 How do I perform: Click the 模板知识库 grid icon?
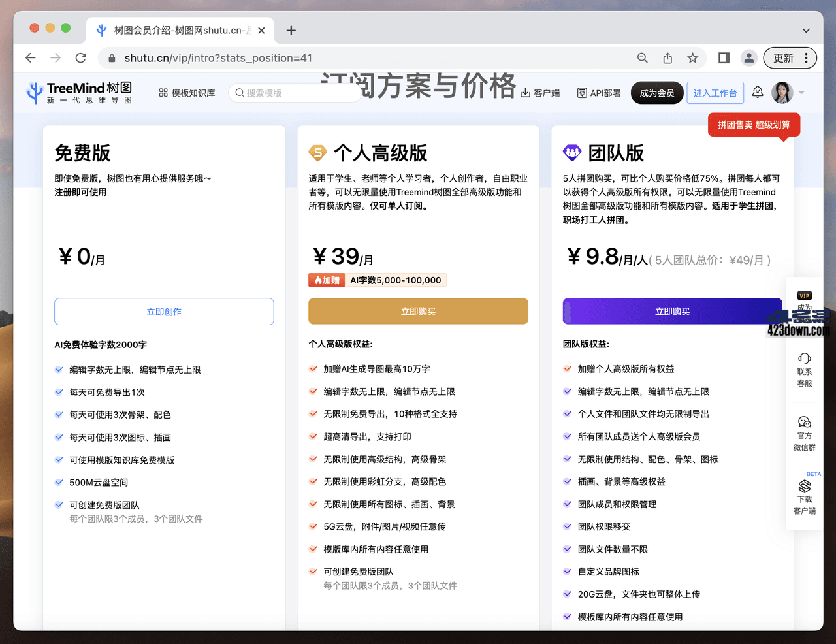(x=162, y=92)
